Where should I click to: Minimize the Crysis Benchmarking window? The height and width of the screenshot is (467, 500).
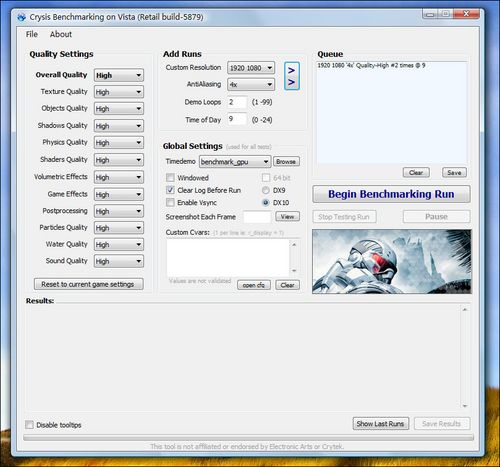430,14
